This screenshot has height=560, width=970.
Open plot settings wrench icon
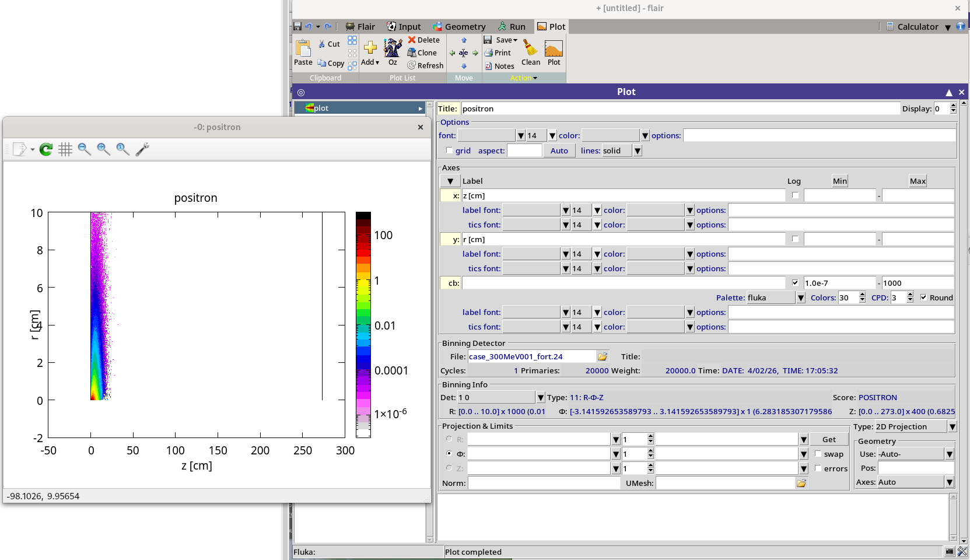click(142, 150)
